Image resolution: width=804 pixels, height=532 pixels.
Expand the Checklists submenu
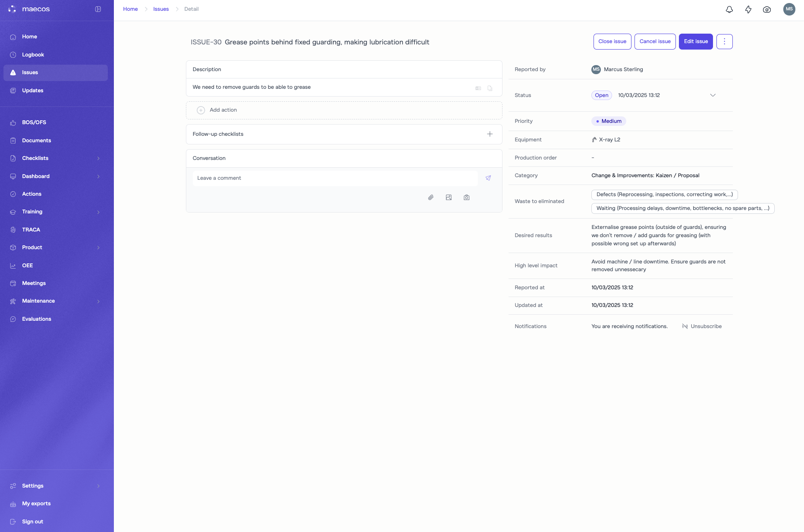(98, 159)
